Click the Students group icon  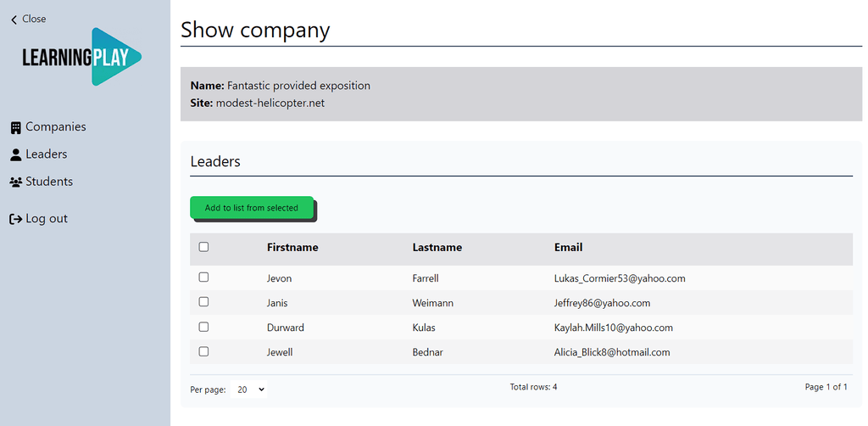(x=15, y=182)
